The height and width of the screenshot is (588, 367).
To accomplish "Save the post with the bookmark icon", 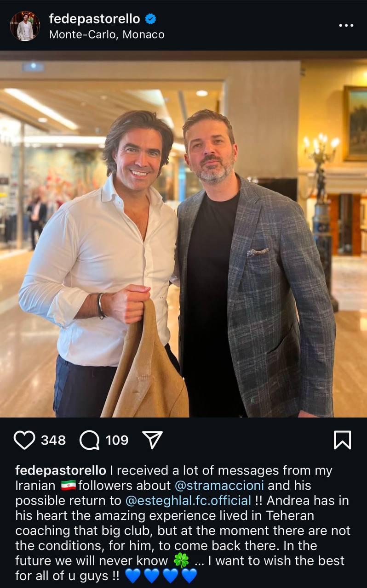I will (x=342, y=440).
